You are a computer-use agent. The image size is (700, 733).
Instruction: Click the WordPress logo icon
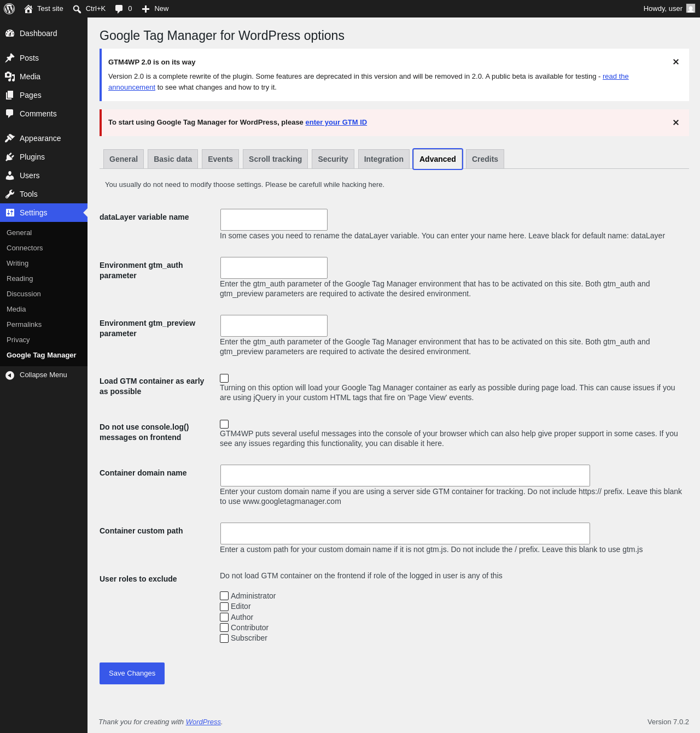pyautogui.click(x=9, y=9)
